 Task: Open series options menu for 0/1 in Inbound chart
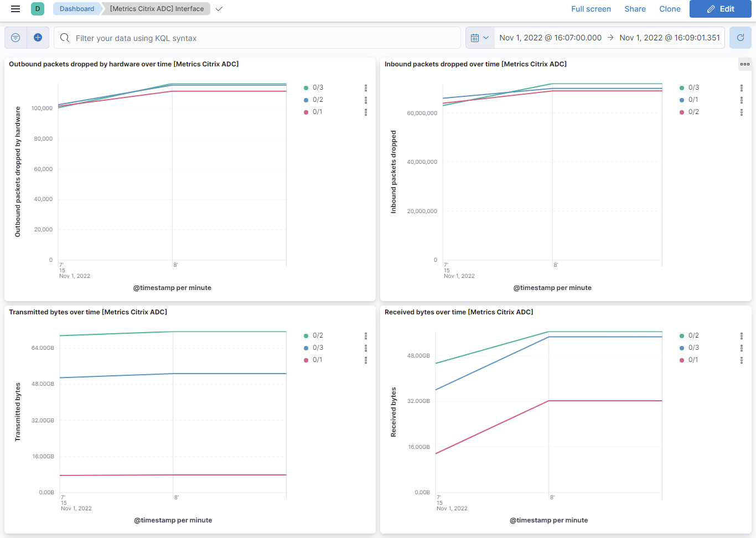[x=742, y=100]
